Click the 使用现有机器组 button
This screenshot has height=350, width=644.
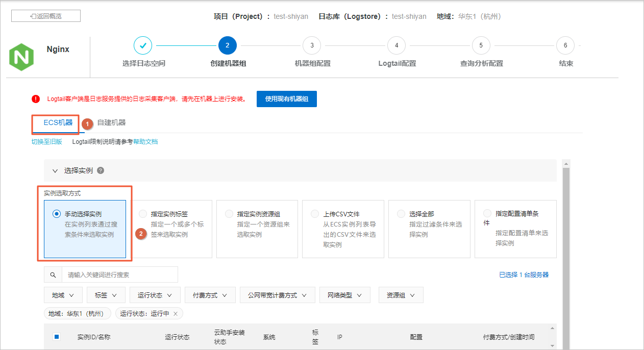(x=287, y=99)
